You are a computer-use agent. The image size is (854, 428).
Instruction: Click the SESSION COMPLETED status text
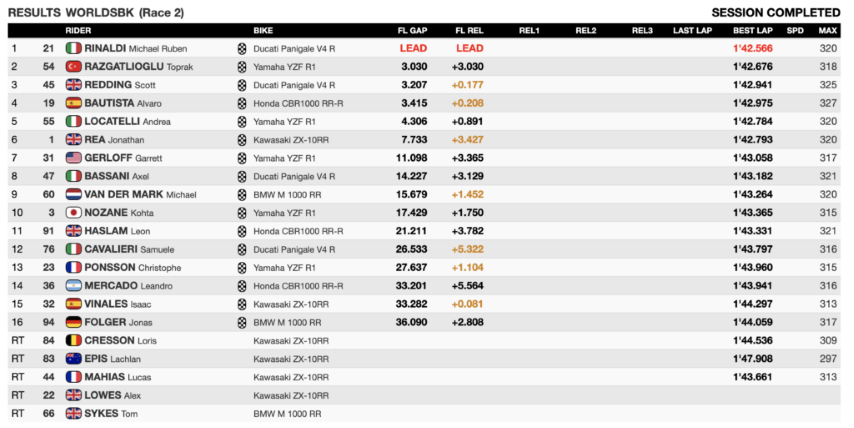coord(776,13)
